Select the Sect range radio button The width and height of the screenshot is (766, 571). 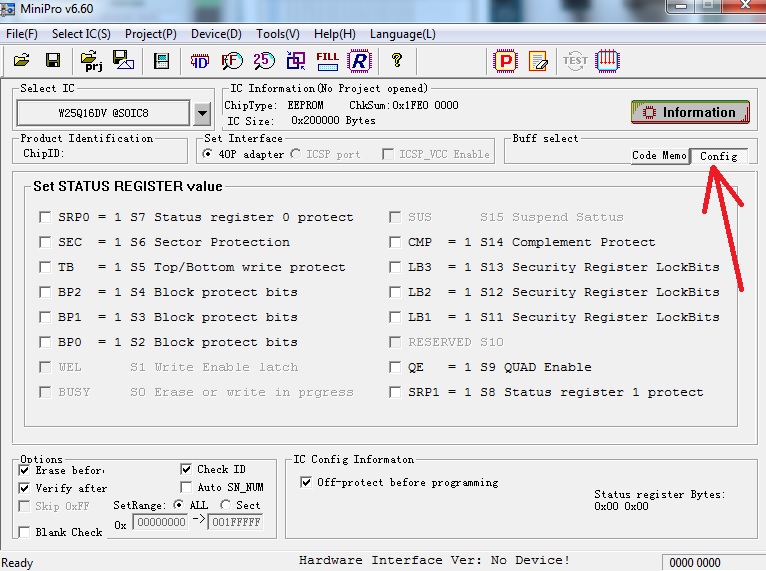click(x=225, y=505)
